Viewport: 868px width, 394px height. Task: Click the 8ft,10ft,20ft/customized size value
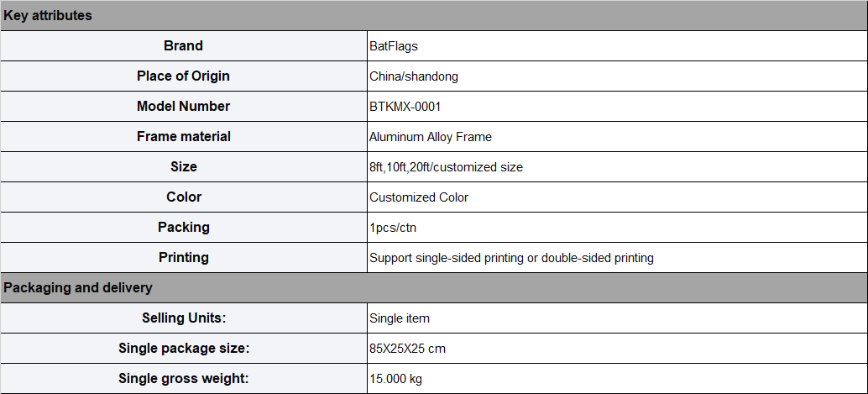(x=447, y=167)
